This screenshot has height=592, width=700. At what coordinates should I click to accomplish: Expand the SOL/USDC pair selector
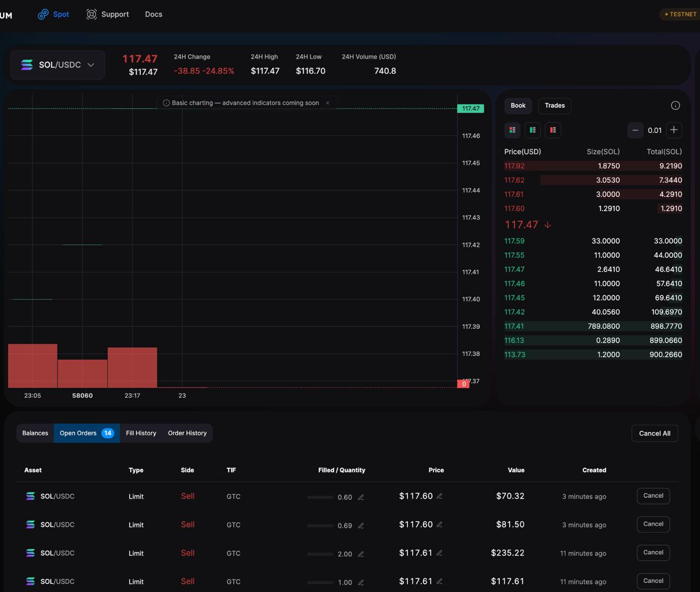[x=58, y=65]
